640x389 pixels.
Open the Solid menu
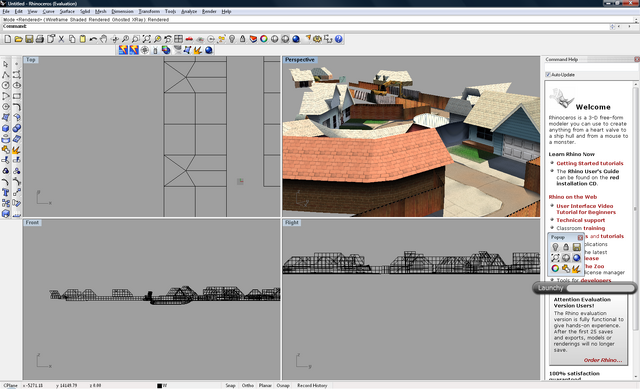tap(85, 11)
